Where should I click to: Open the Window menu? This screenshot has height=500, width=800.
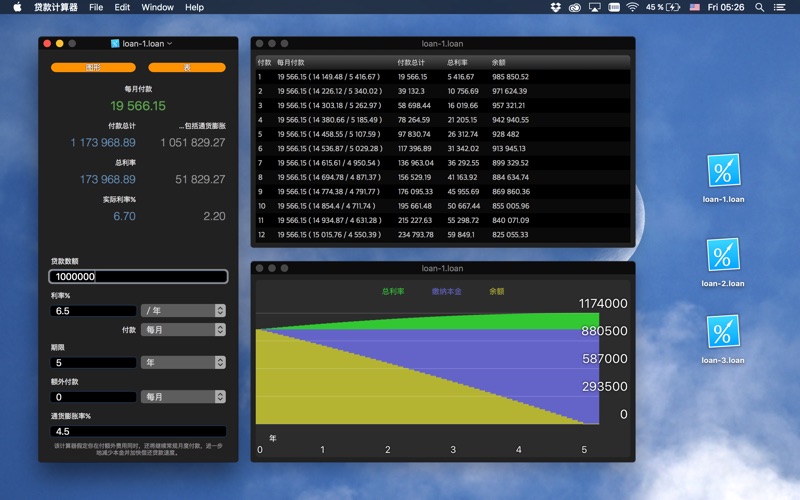coord(157,7)
